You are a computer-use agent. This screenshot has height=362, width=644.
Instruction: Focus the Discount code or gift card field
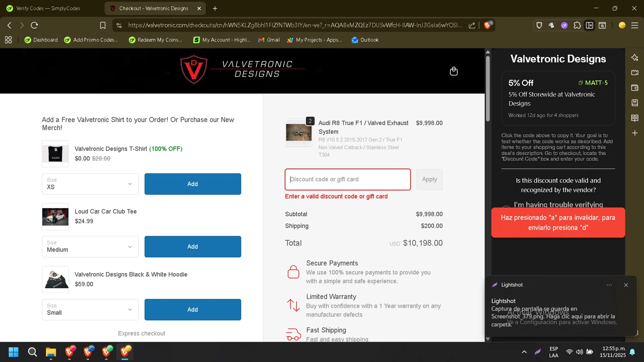point(348,179)
